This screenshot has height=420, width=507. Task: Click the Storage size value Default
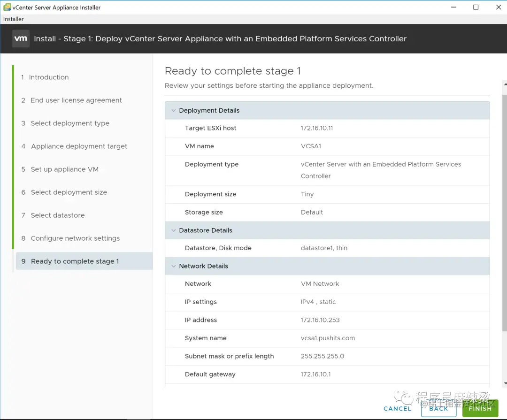click(312, 212)
